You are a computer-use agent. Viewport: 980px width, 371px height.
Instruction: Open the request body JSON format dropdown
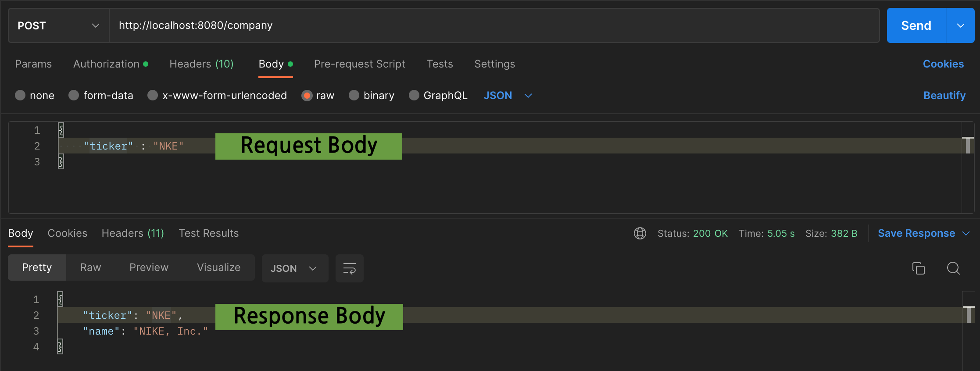[x=508, y=95]
